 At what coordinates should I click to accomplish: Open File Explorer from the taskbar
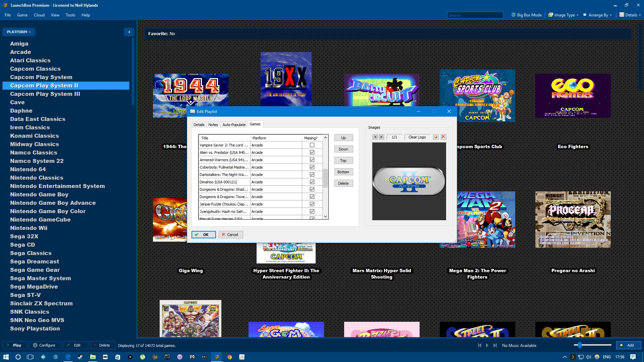[x=93, y=357]
